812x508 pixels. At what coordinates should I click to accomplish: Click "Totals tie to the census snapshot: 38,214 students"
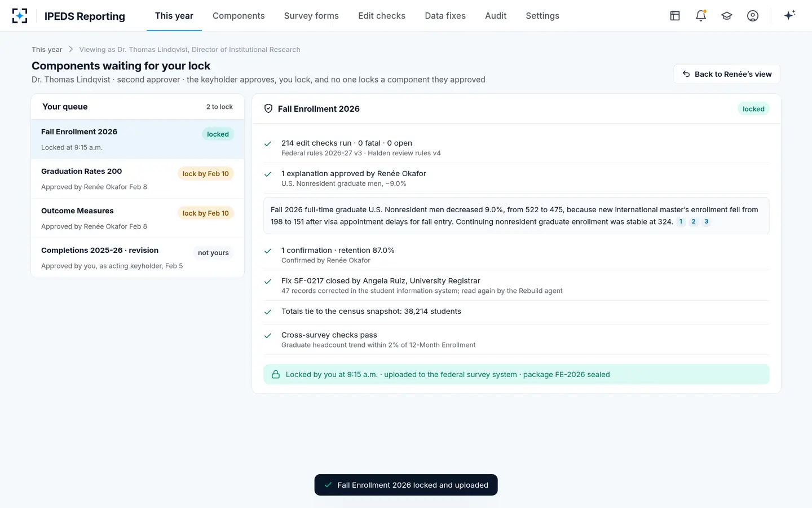pos(371,312)
